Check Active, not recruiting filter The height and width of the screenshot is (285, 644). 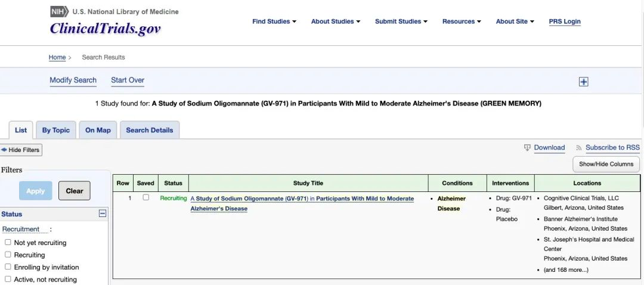tap(8, 279)
